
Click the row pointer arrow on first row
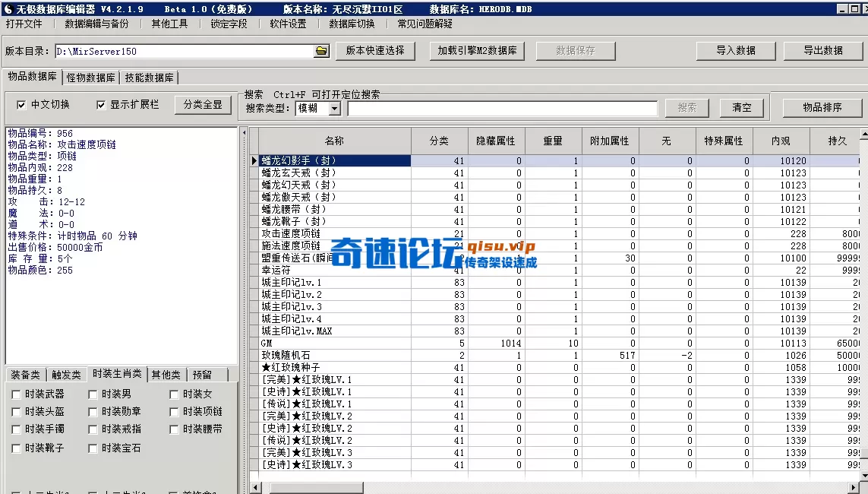254,160
